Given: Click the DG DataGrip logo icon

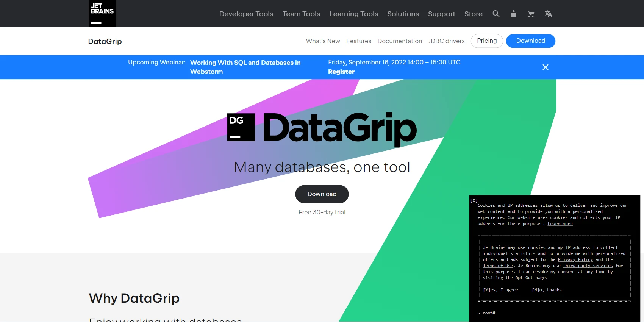Looking at the screenshot, I should pyautogui.click(x=241, y=127).
